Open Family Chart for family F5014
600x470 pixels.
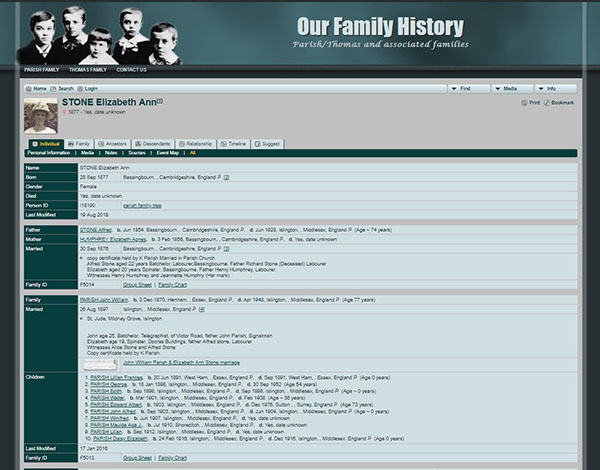[173, 285]
